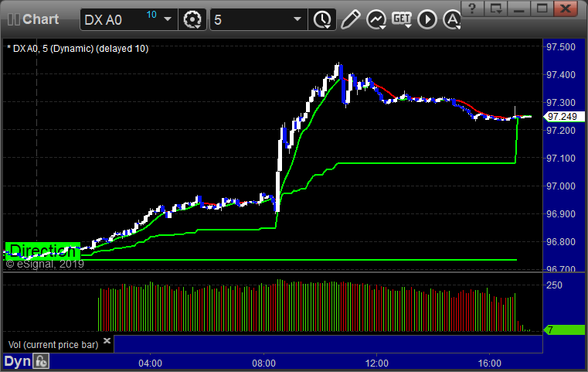Click the Dyn time scale label
Viewport: 588px width, 372px height.
point(18,361)
